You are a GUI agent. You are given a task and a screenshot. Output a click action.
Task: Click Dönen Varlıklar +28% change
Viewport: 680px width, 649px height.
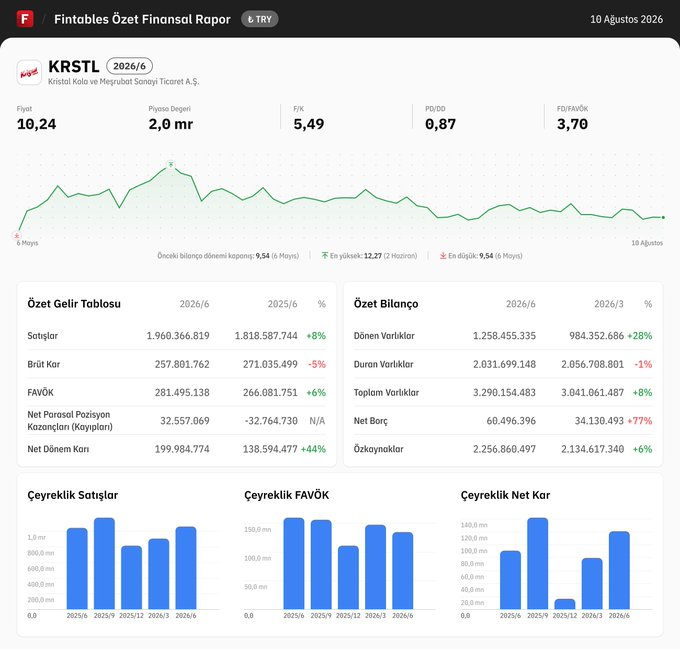point(640,336)
